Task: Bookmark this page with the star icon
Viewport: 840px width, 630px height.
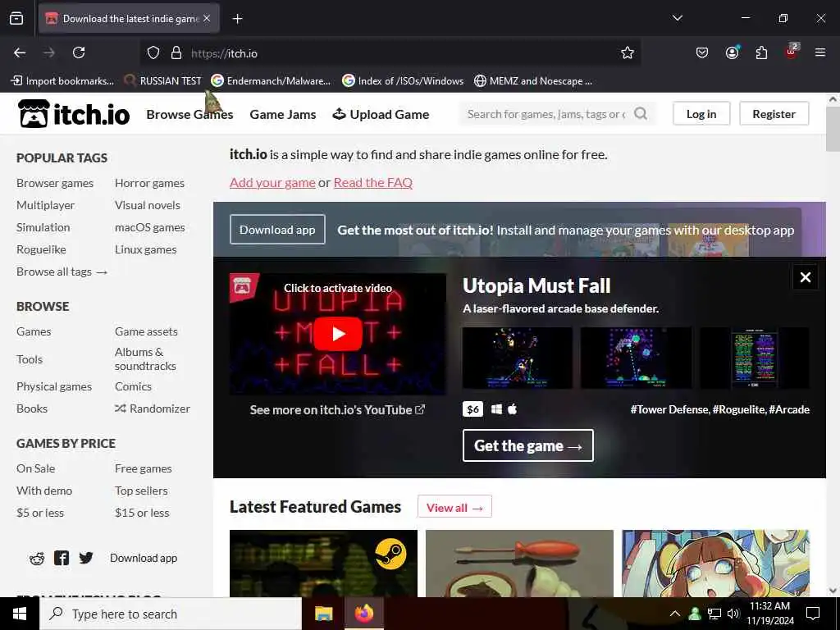Action: [x=628, y=52]
